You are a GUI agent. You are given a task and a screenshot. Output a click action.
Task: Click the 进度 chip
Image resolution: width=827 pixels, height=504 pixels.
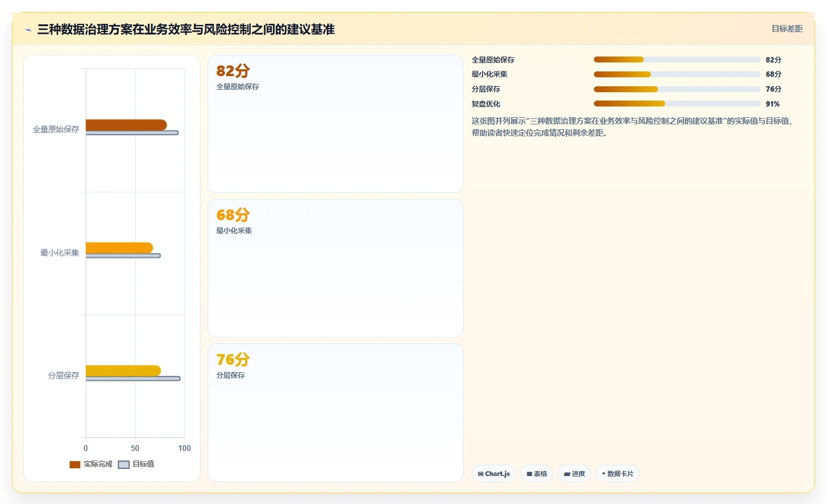pyautogui.click(x=574, y=474)
